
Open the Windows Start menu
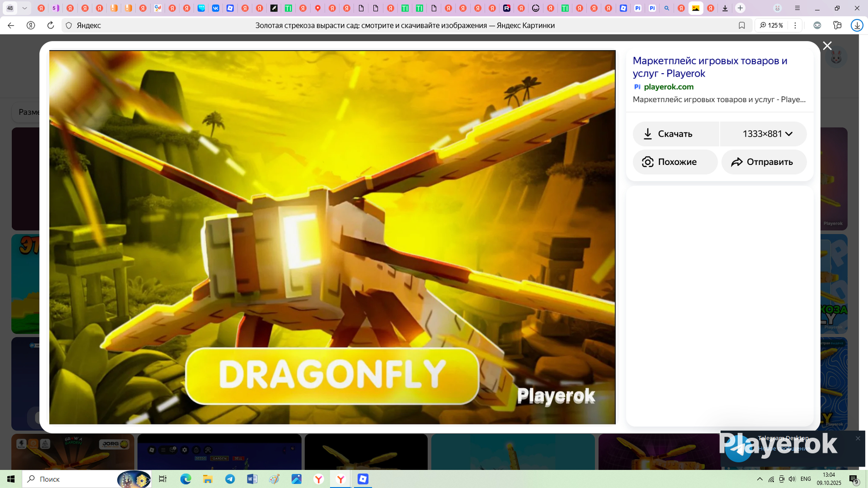tap(11, 479)
